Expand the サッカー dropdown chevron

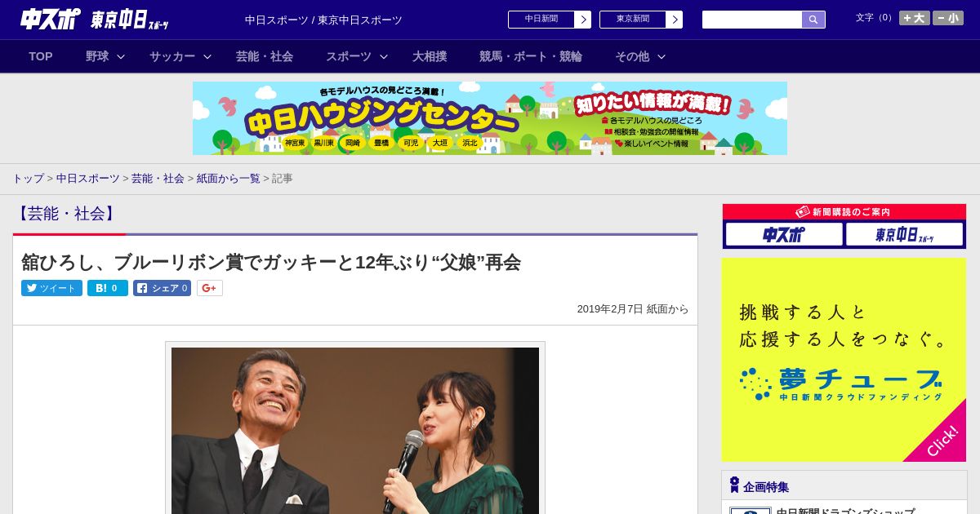point(207,56)
